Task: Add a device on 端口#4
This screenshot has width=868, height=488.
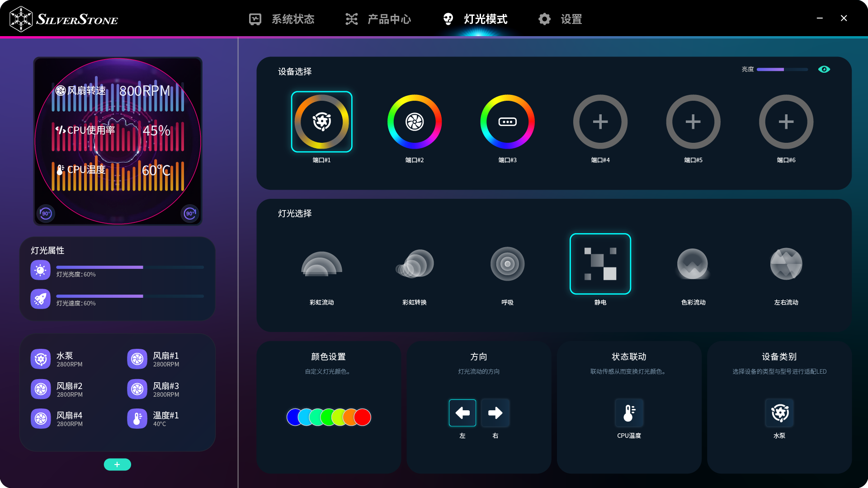Action: point(600,122)
